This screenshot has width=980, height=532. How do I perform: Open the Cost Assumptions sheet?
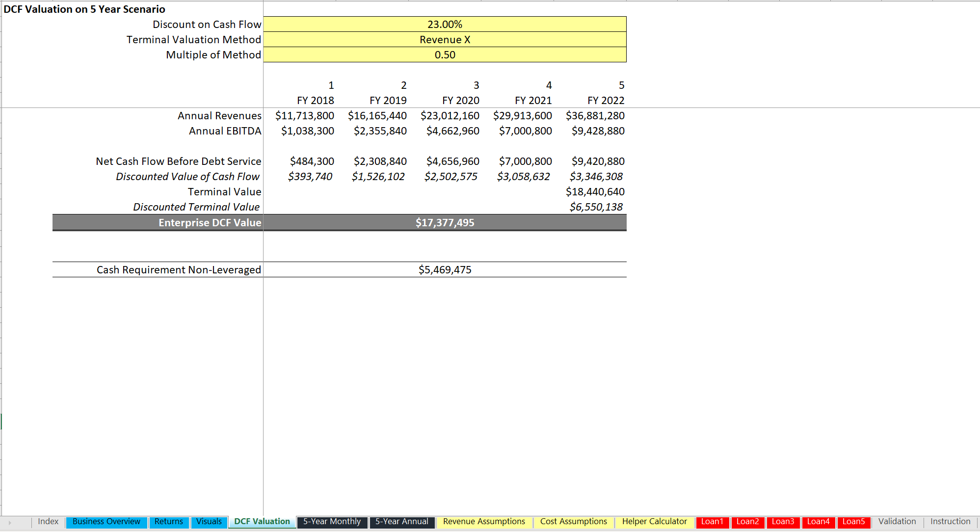[x=573, y=522]
